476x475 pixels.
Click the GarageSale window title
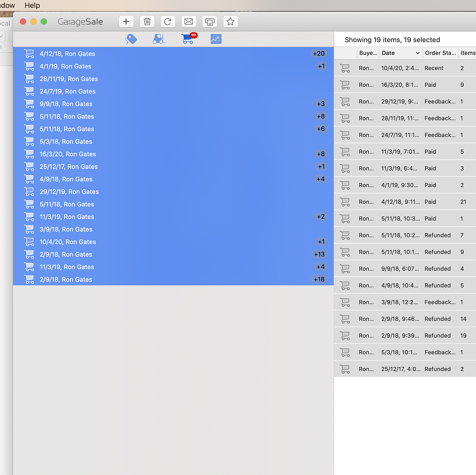(x=80, y=22)
